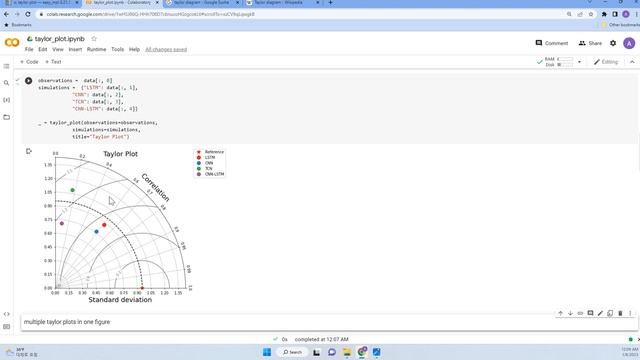Mirror the text cell in a tab
This screenshot has width=640, height=360.
[x=610, y=313]
